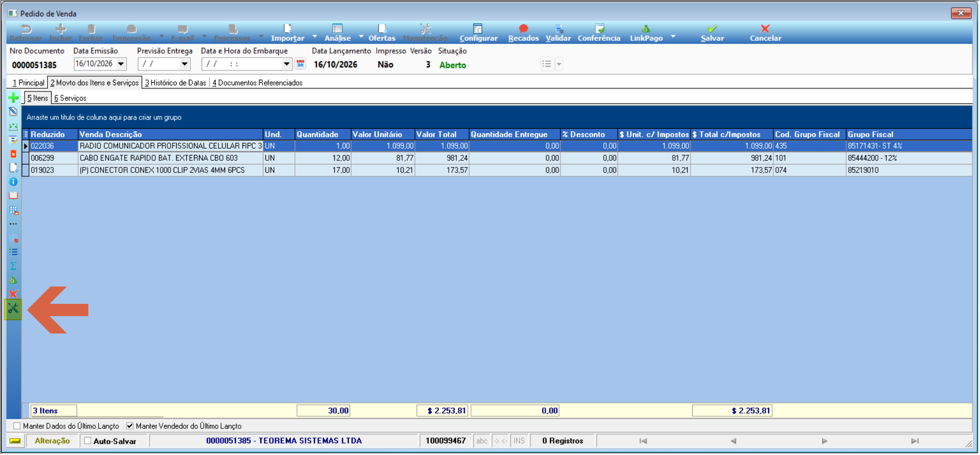Click the Salvar button
Viewport: 980px width, 455px height.
[x=713, y=33]
